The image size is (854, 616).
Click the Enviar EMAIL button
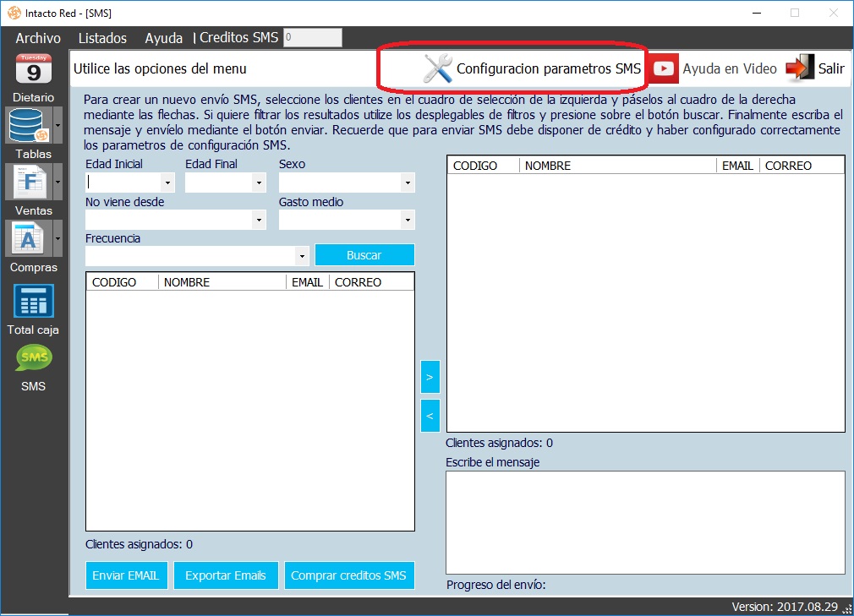(125, 575)
